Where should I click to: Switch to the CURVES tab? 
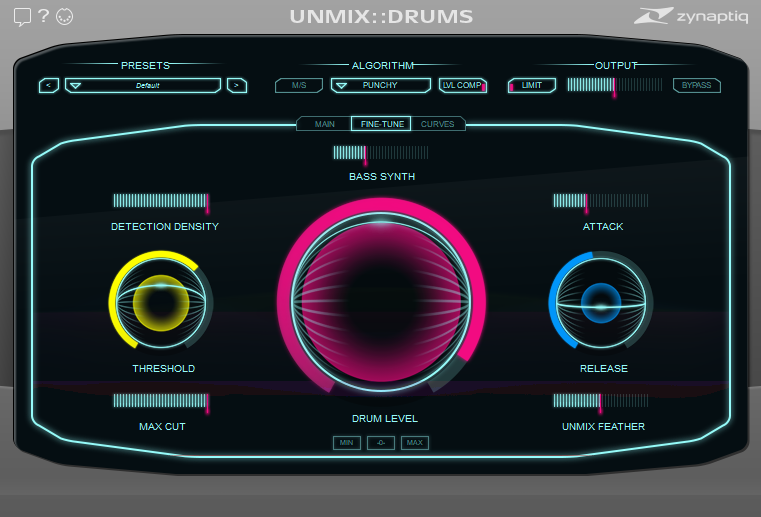coord(438,124)
